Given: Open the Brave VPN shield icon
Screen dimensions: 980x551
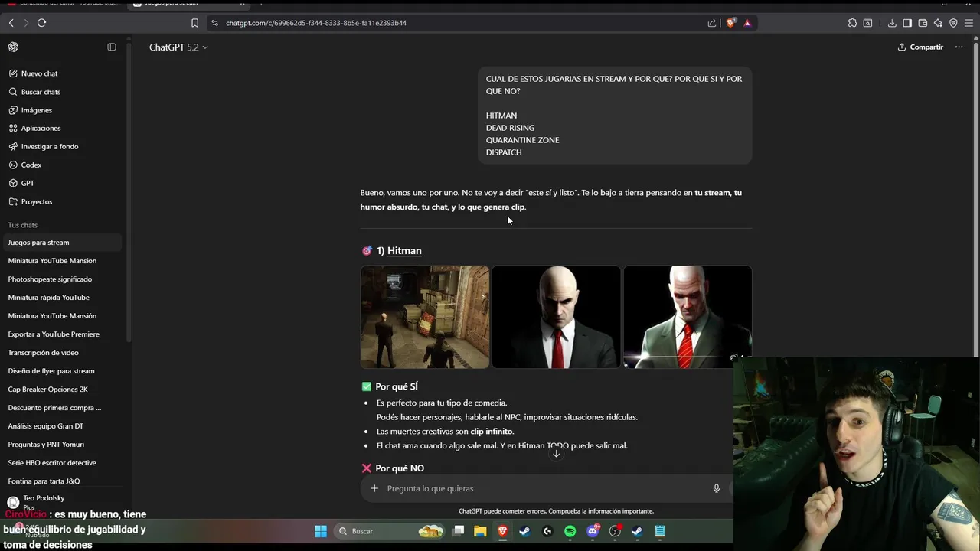Looking at the screenshot, I should 953,23.
